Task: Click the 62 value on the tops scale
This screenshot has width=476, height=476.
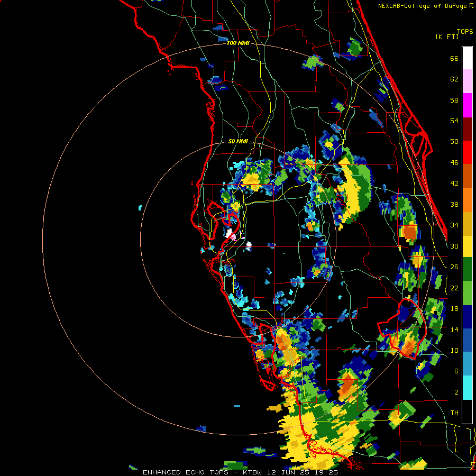Action: 454,79
